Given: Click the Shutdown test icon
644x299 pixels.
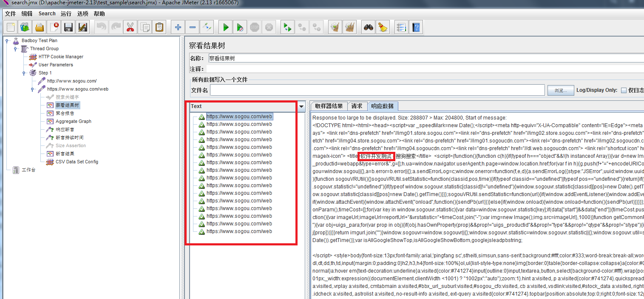Looking at the screenshot, I should (x=269, y=28).
